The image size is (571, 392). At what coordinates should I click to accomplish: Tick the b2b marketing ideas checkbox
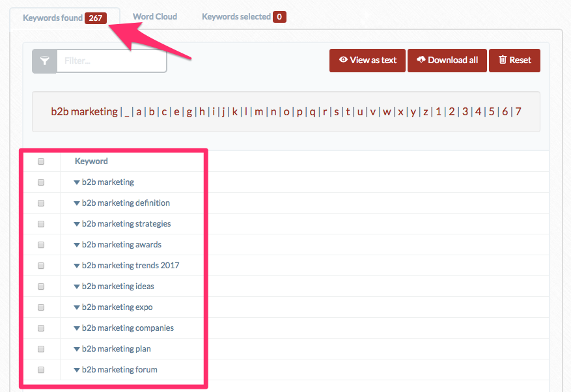pyautogui.click(x=41, y=287)
